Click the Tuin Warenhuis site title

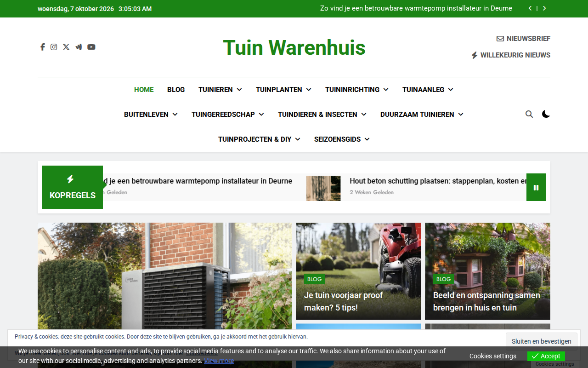[x=294, y=48]
